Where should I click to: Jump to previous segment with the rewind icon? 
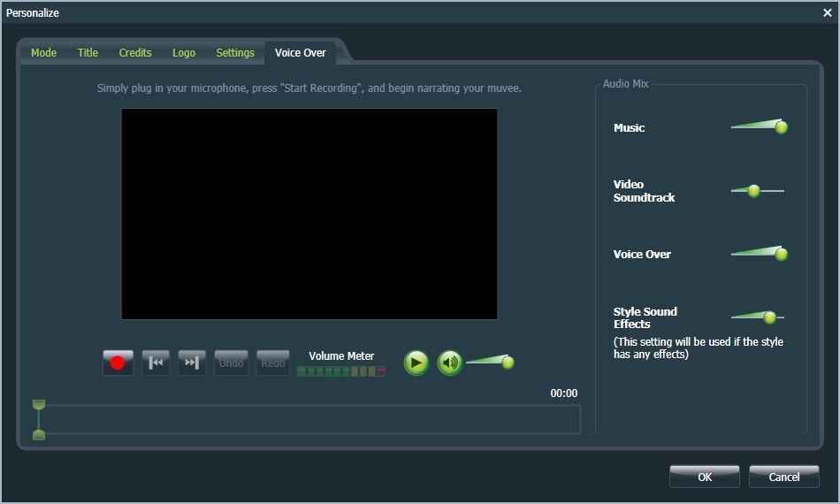[156, 363]
